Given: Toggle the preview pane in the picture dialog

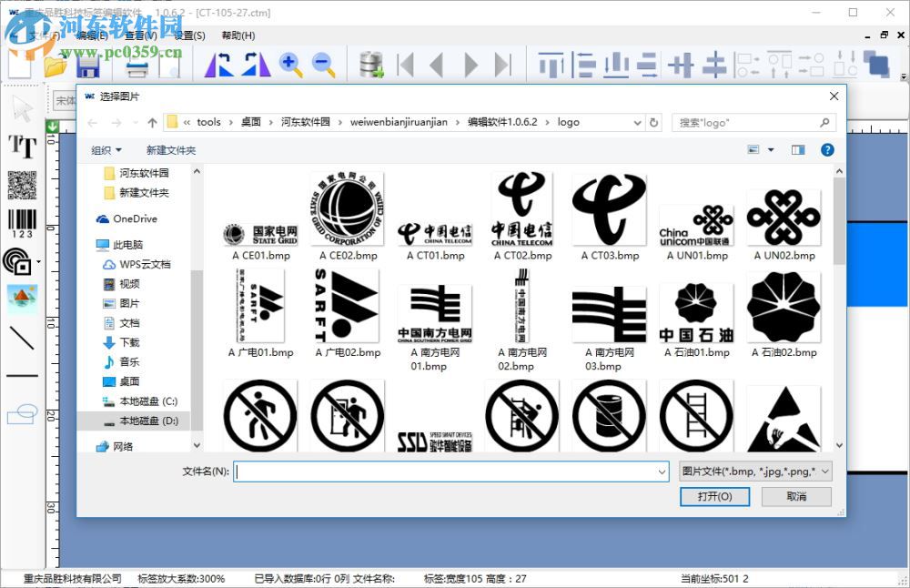Looking at the screenshot, I should pyautogui.click(x=799, y=149).
